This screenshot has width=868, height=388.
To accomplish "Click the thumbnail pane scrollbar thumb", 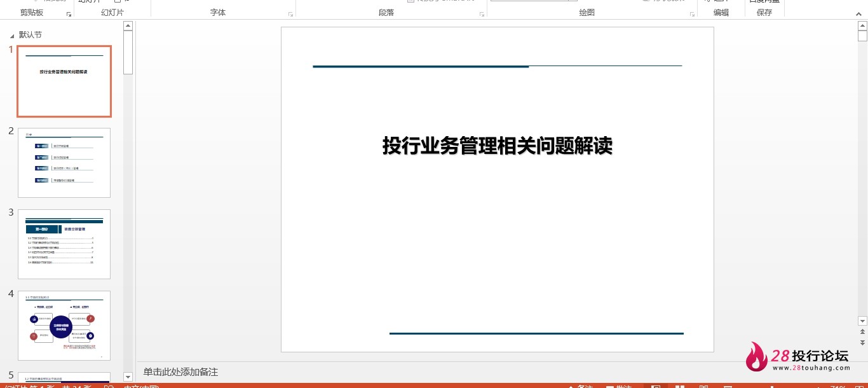I will click(128, 52).
